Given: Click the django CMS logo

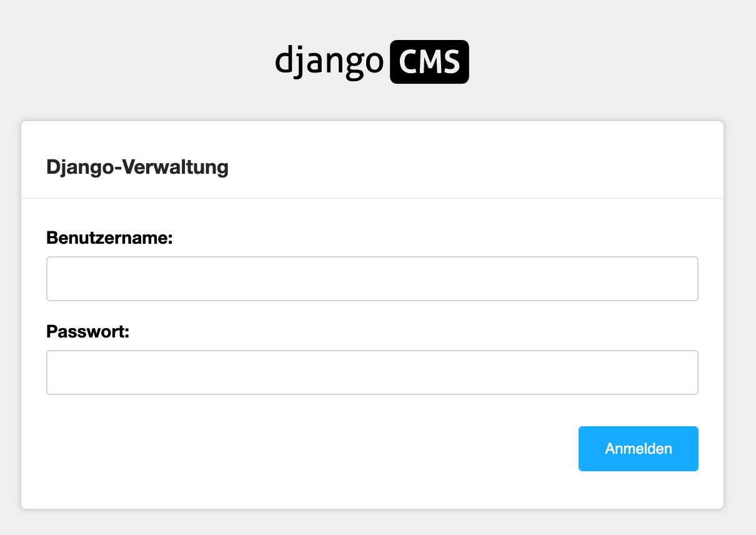Looking at the screenshot, I should pos(372,62).
